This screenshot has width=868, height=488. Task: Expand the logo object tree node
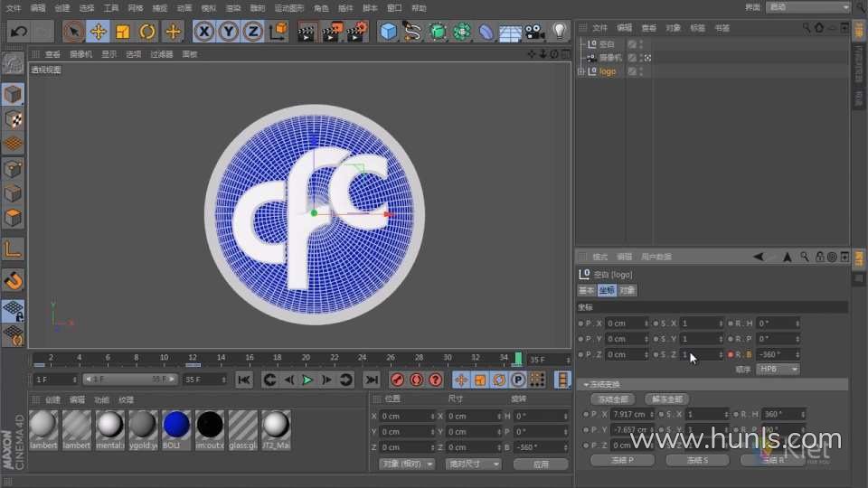(x=580, y=71)
